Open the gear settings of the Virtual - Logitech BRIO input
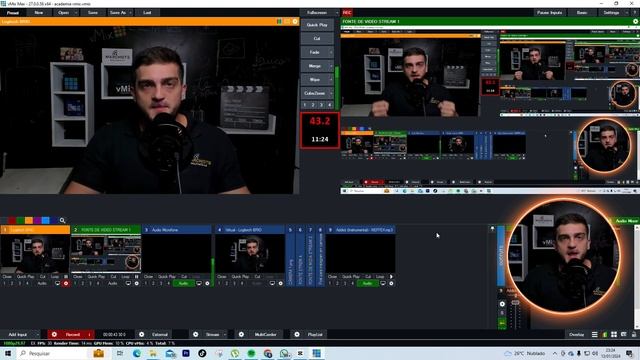Image resolution: width=640 pixels, height=360 pixels. pyautogui.click(x=280, y=283)
